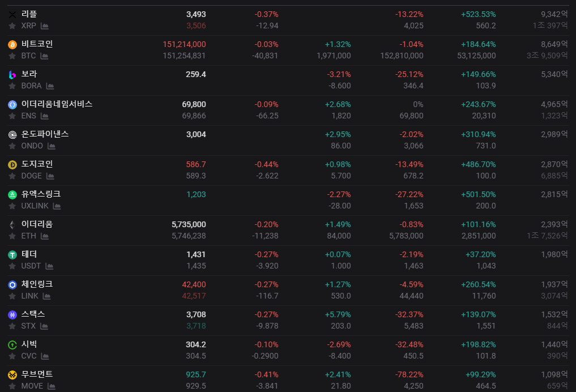Open the 도지코인 coin name
This screenshot has height=392, width=576.
click(37, 164)
